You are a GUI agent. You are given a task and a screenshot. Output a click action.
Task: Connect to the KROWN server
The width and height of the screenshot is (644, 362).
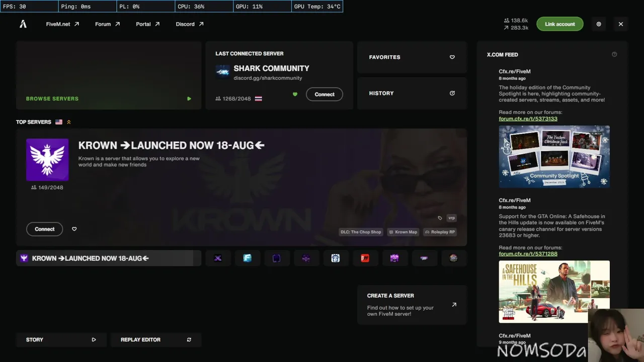(45, 229)
